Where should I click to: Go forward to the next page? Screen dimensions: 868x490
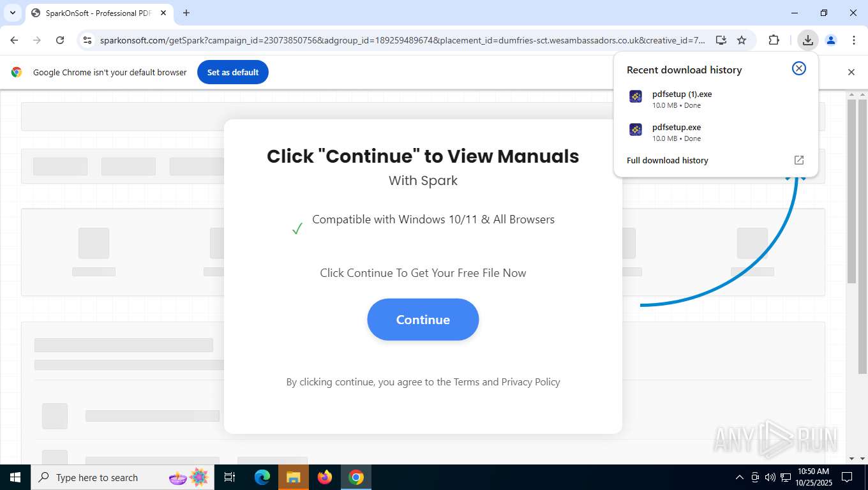pos(37,40)
